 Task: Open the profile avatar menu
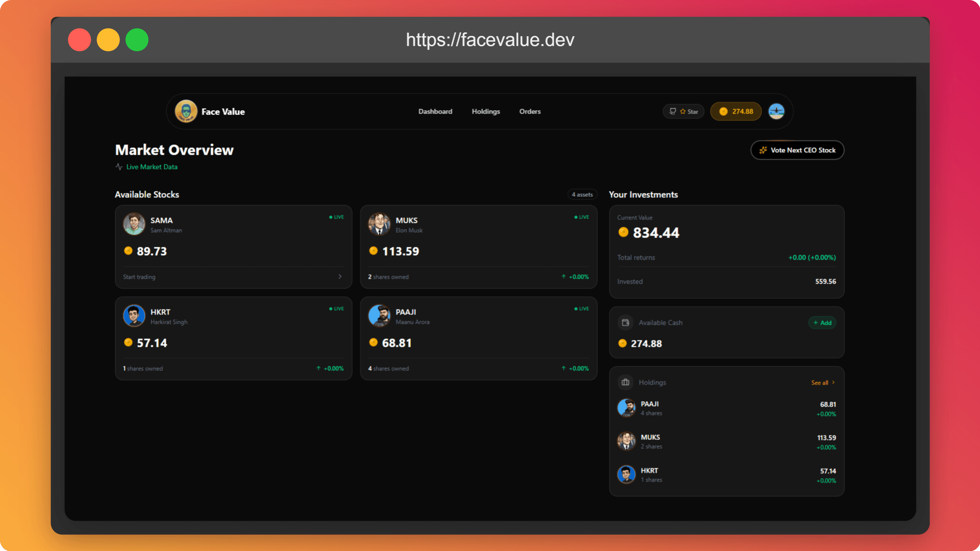776,111
